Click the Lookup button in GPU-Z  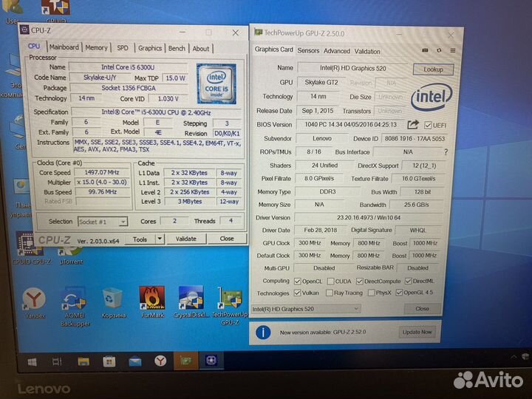433,69
